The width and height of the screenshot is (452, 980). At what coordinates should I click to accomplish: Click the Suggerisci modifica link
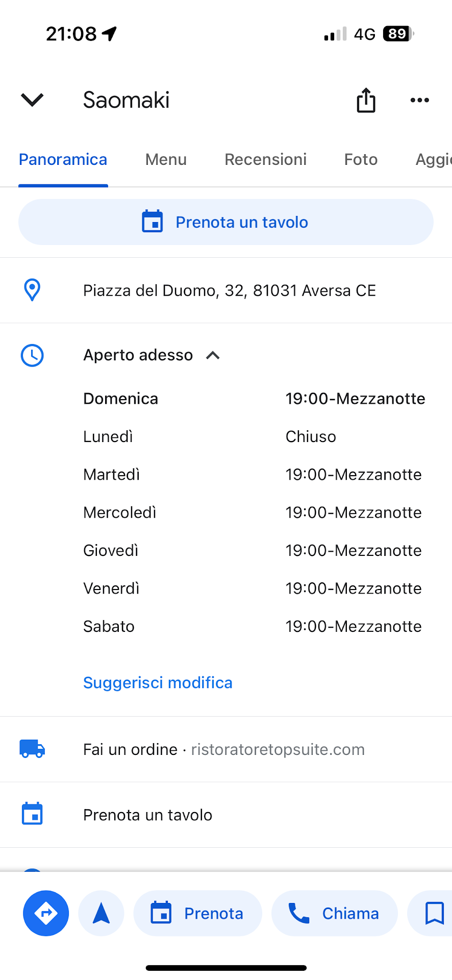(x=158, y=682)
